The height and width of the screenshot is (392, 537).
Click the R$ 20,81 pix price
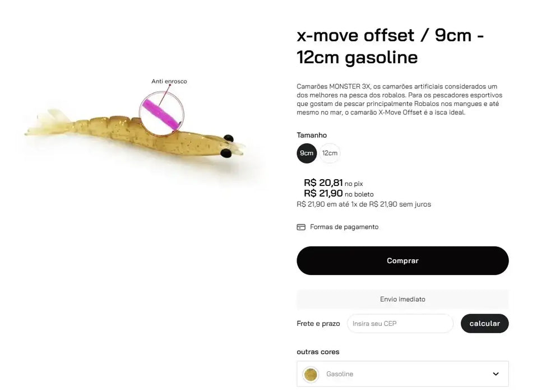coord(323,183)
